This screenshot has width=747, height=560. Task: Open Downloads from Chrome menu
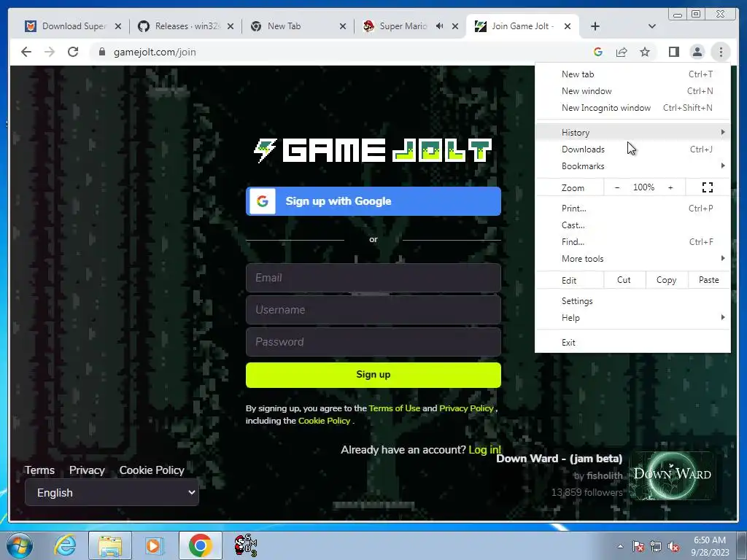[632, 149]
